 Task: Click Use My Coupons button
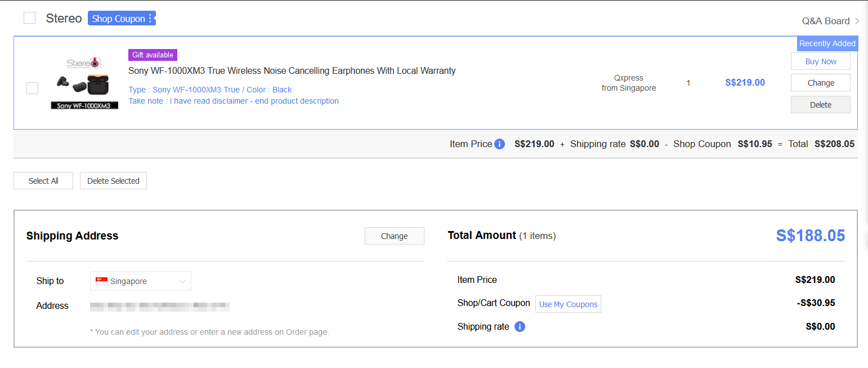(568, 304)
